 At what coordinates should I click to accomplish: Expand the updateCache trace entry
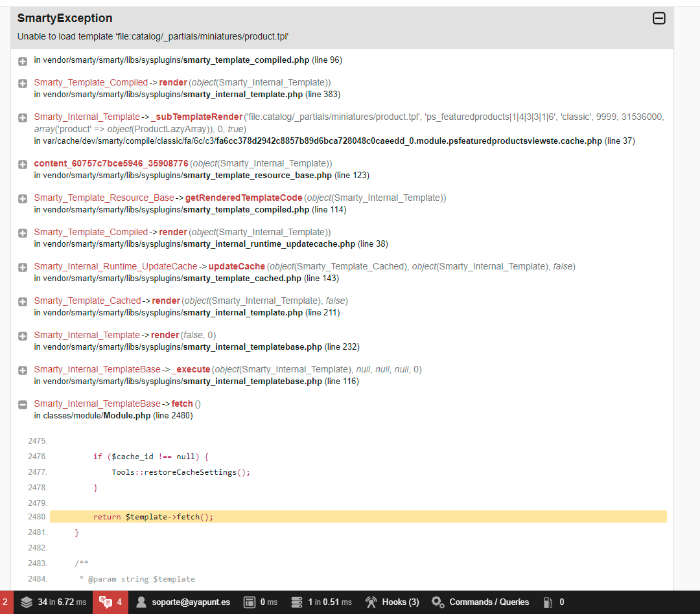23,267
